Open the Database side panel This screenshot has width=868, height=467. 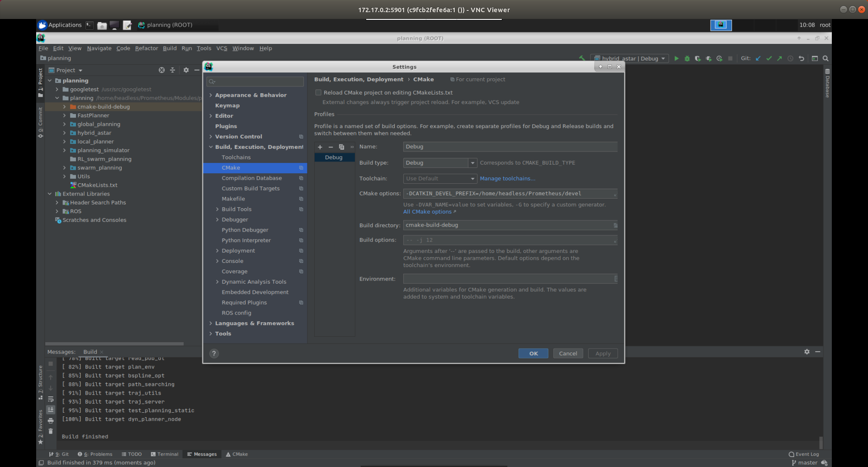click(827, 83)
